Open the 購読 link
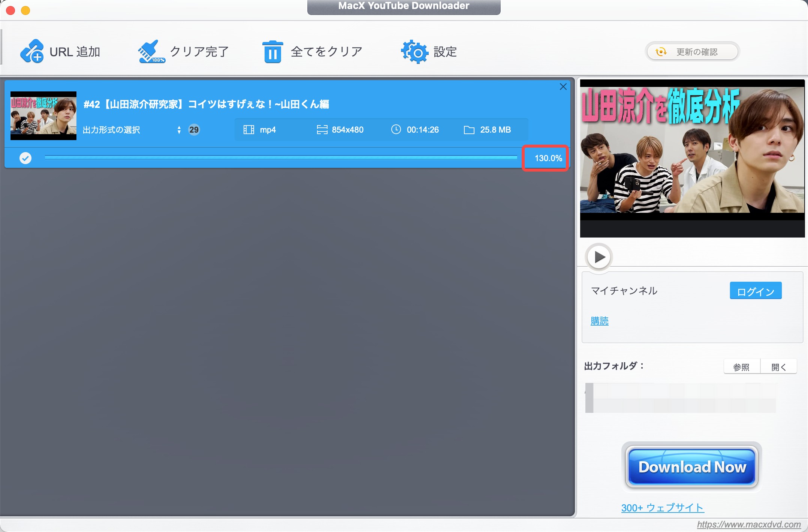808x532 pixels. click(x=600, y=321)
